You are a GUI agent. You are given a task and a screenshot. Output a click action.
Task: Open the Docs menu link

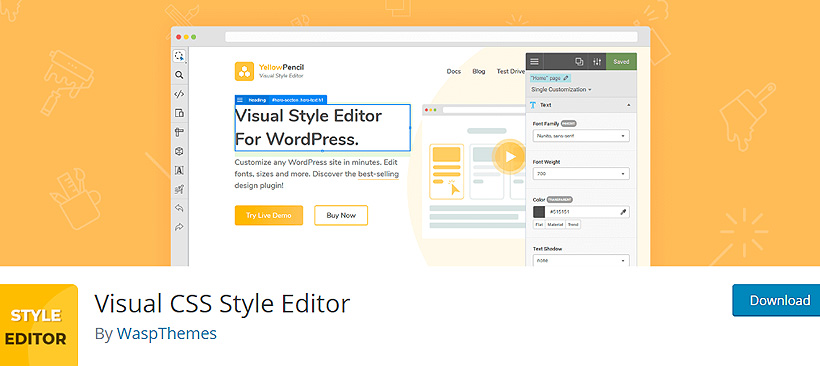(454, 72)
